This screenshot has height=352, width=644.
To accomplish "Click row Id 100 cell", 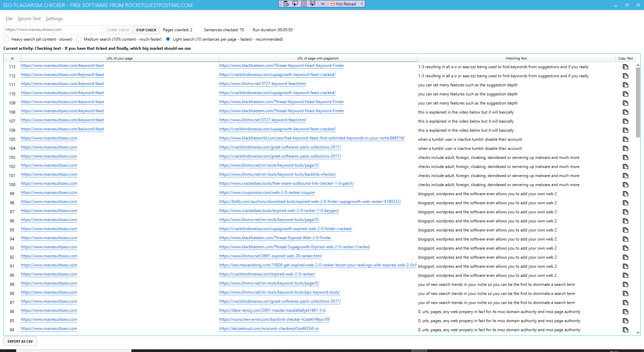I will point(12,185).
